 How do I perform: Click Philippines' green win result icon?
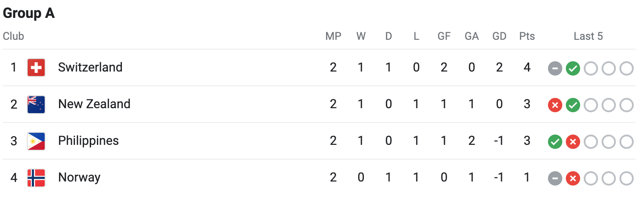(555, 142)
